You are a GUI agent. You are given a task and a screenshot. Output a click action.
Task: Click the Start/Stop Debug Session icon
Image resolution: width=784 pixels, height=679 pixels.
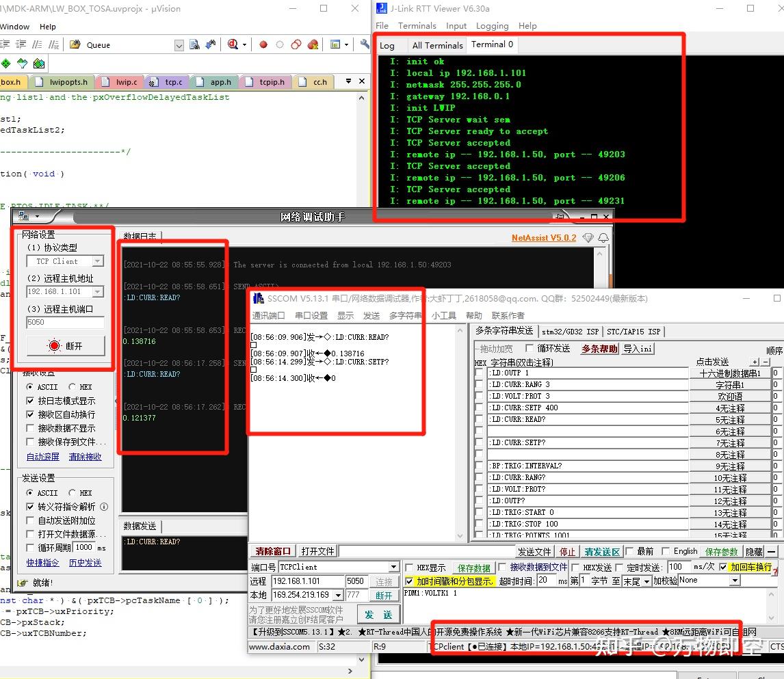pyautogui.click(x=233, y=44)
